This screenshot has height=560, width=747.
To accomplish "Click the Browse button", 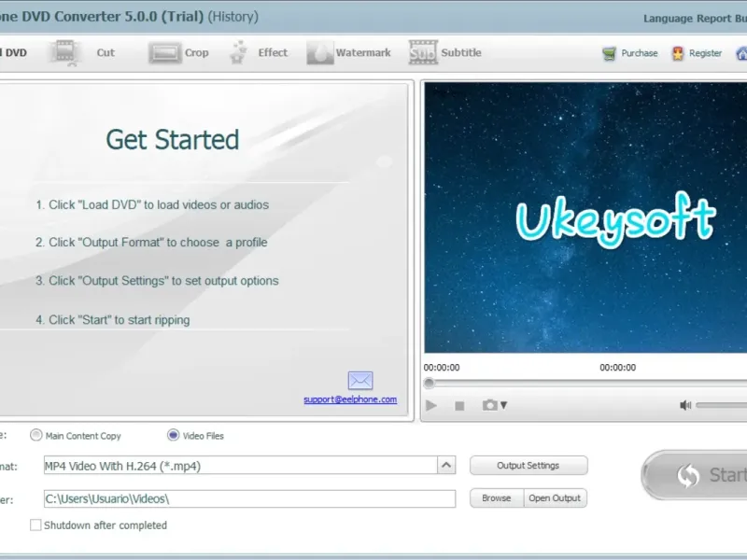I will click(x=497, y=498).
